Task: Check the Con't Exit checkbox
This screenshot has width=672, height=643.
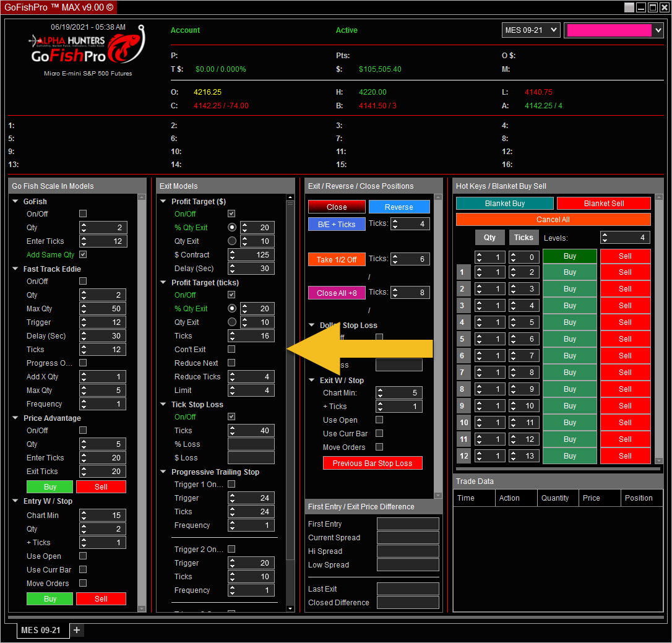Action: pos(231,349)
